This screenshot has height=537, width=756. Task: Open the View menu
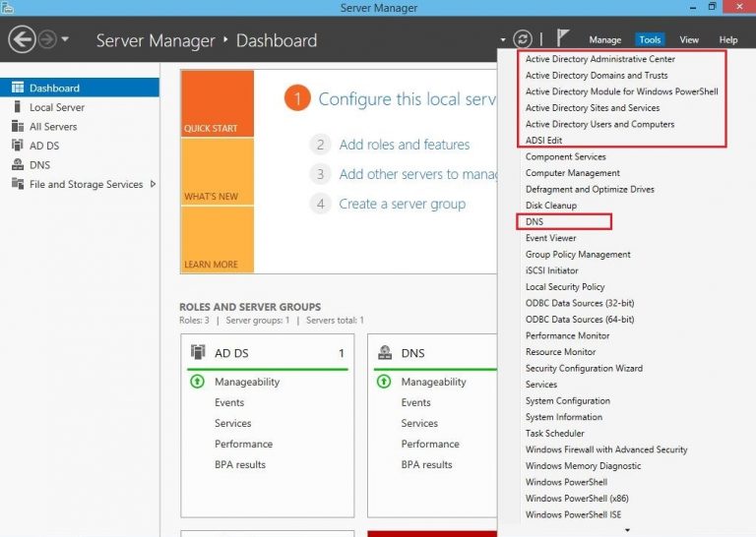point(689,40)
